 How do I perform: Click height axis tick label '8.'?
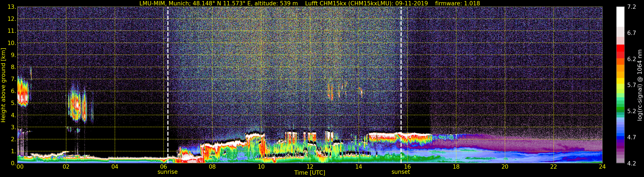(x=13, y=67)
